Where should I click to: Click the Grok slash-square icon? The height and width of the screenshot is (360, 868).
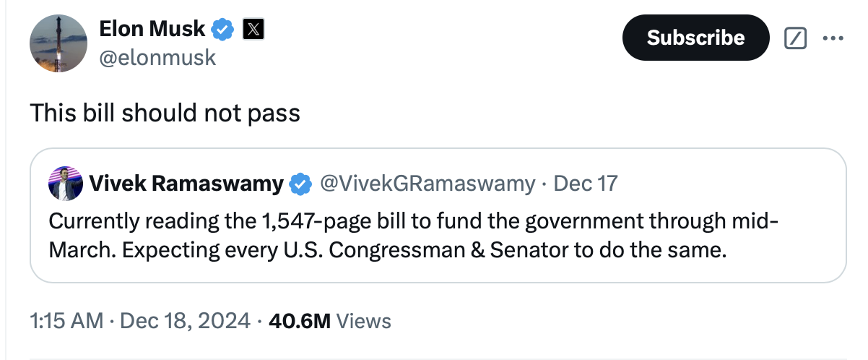tap(795, 38)
